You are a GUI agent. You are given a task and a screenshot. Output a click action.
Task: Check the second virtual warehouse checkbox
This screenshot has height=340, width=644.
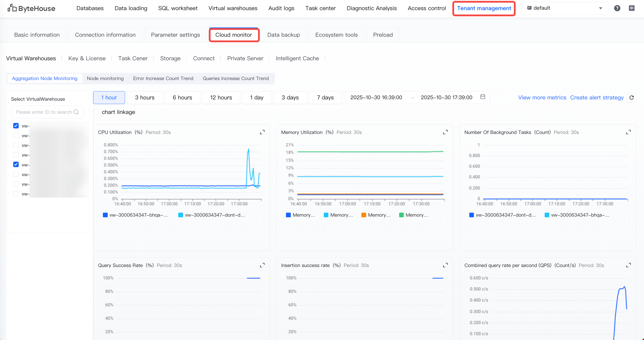point(16,135)
